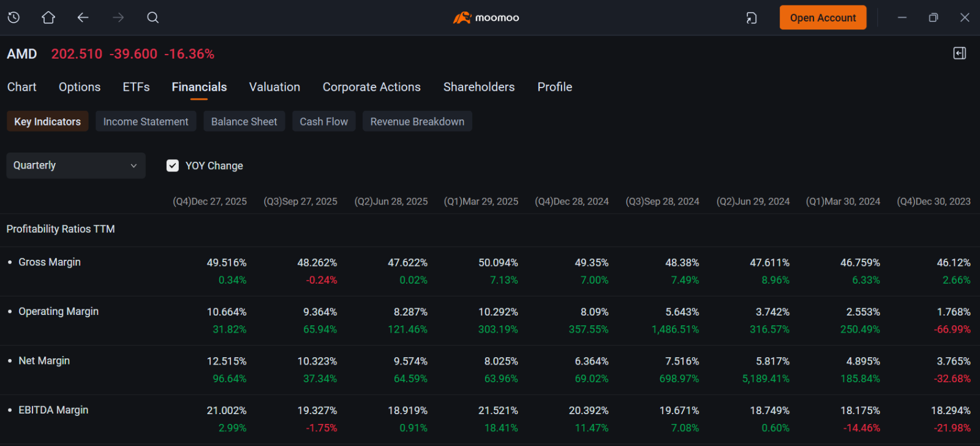
Task: Click the -39.600 price change value
Action: coord(134,54)
